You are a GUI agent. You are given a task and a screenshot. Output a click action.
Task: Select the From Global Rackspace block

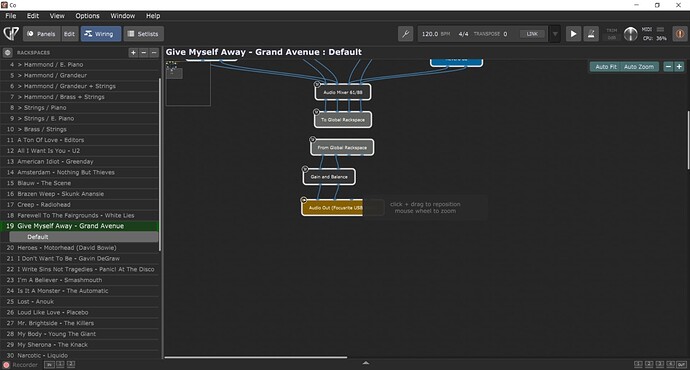point(342,147)
